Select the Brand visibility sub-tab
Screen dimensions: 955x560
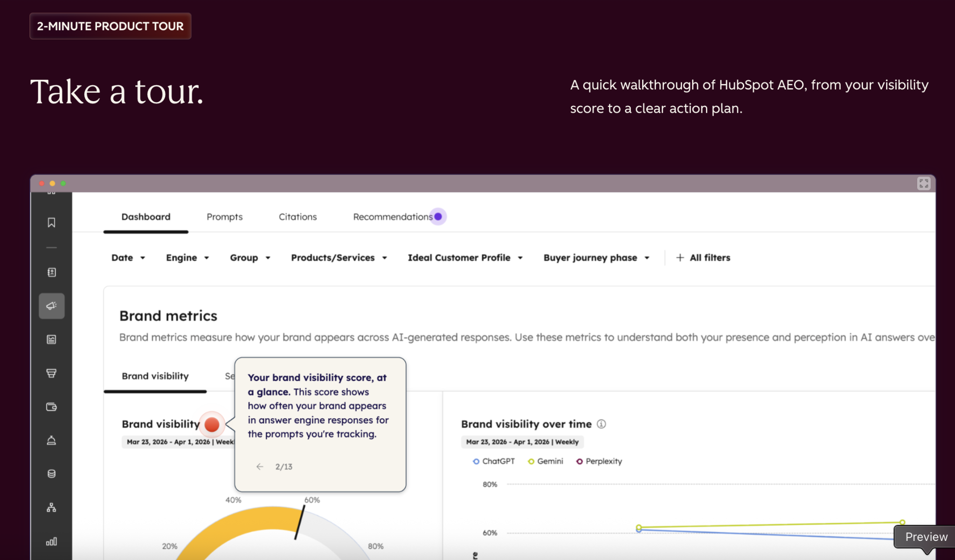point(155,376)
